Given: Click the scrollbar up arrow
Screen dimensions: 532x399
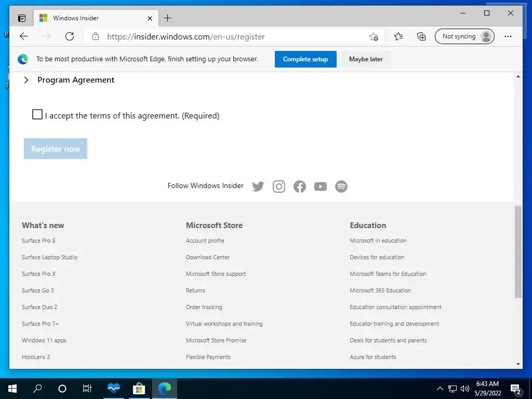Looking at the screenshot, I should 518,77.
